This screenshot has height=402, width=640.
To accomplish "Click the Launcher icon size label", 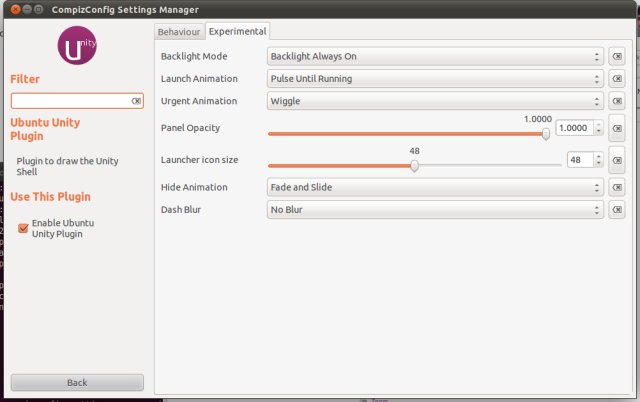I will tap(200, 160).
